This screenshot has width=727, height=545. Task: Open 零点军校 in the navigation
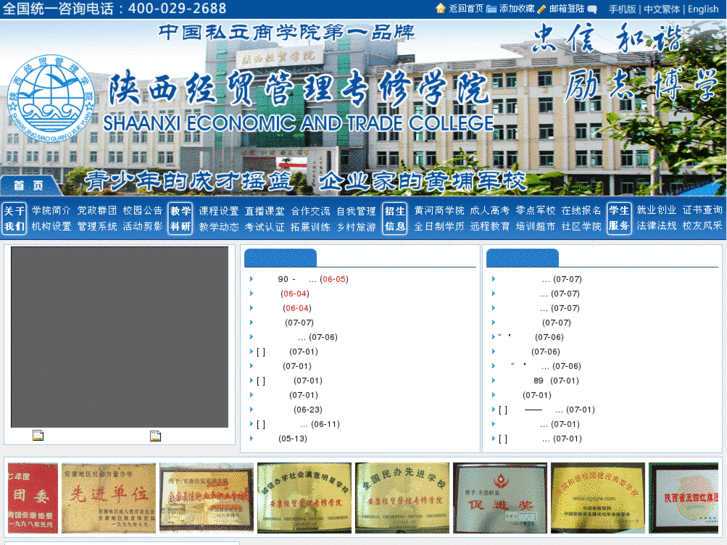(x=536, y=211)
